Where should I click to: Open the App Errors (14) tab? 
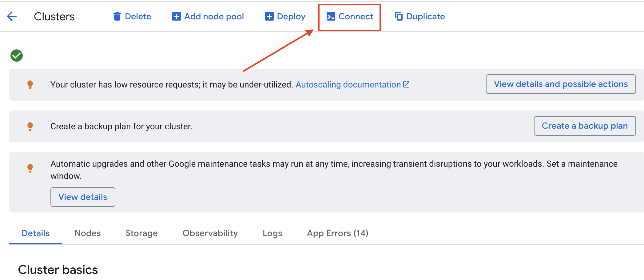pos(338,233)
